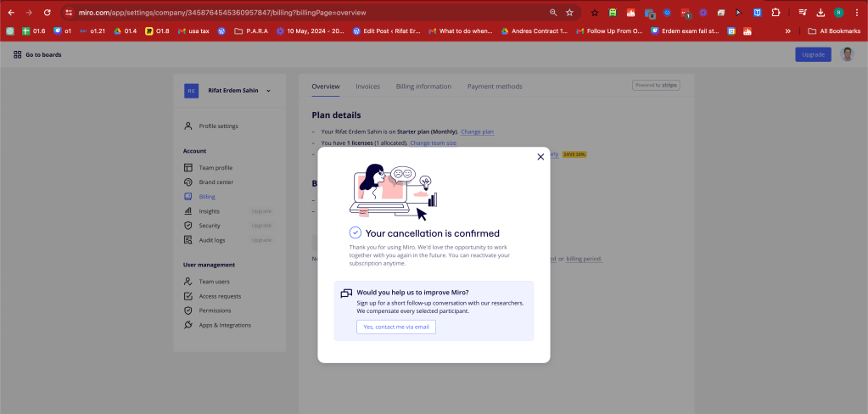The image size is (868, 414).
Task: Open the Follow Up From O... bookmark
Action: [609, 31]
